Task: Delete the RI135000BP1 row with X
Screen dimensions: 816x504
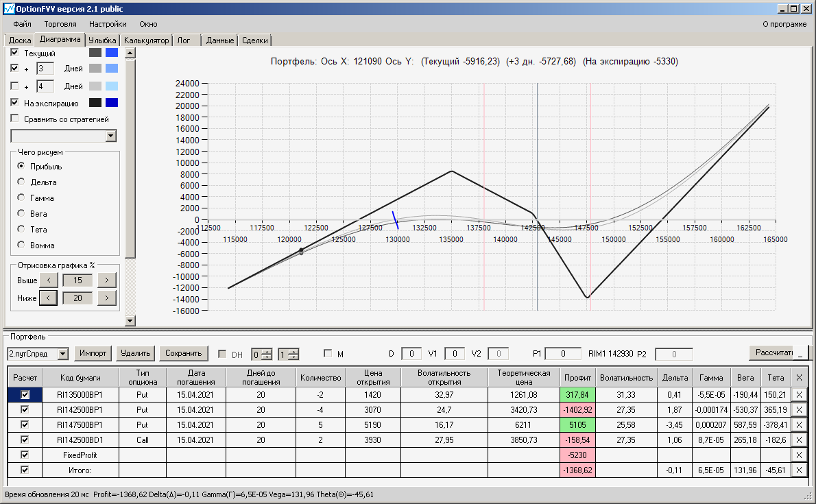Action: point(799,395)
